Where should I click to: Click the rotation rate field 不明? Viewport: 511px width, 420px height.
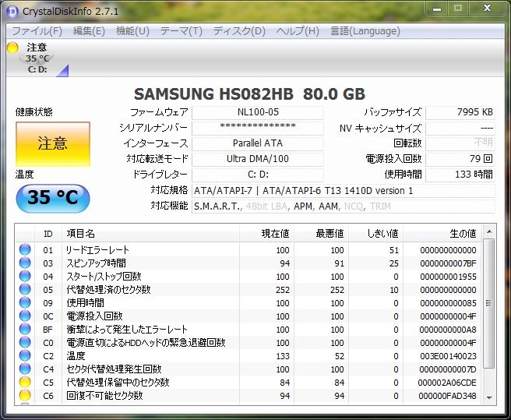click(x=460, y=143)
